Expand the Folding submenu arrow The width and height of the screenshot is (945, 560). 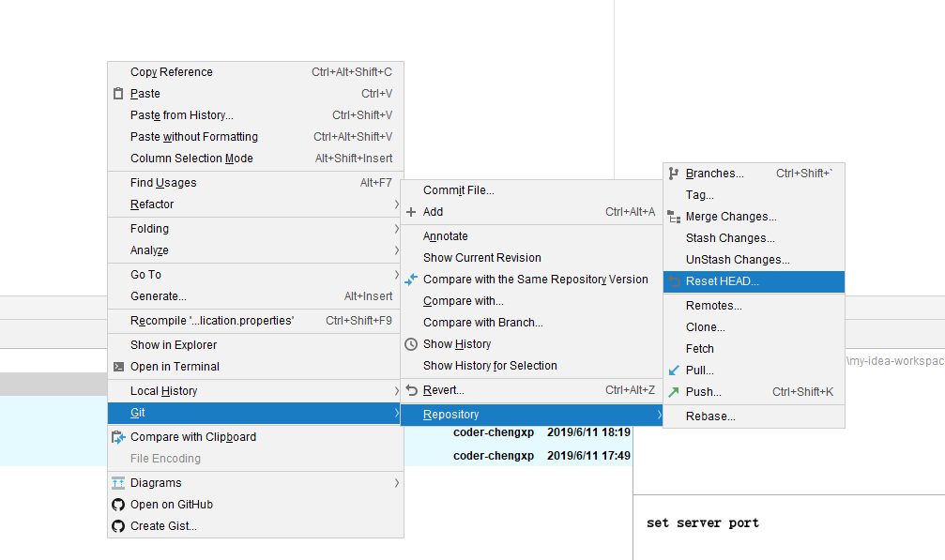click(396, 229)
